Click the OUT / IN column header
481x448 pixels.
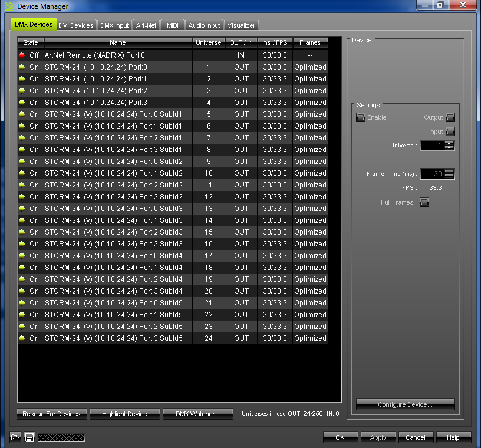tap(241, 42)
